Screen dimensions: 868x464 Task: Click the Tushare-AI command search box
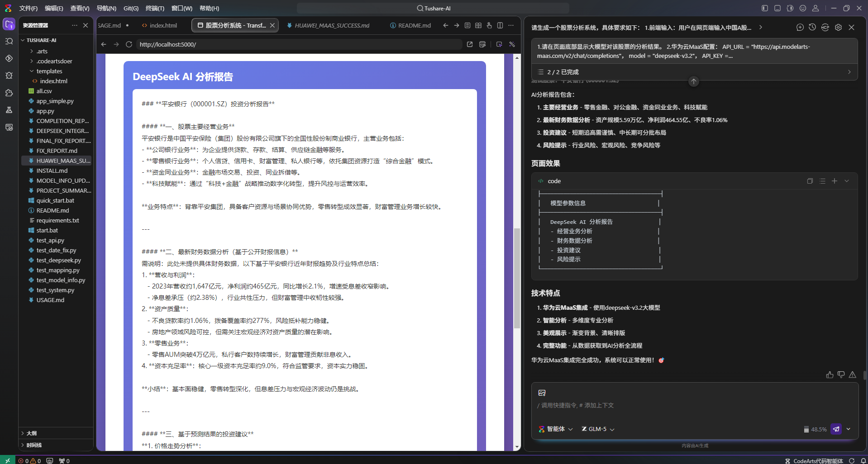(433, 8)
